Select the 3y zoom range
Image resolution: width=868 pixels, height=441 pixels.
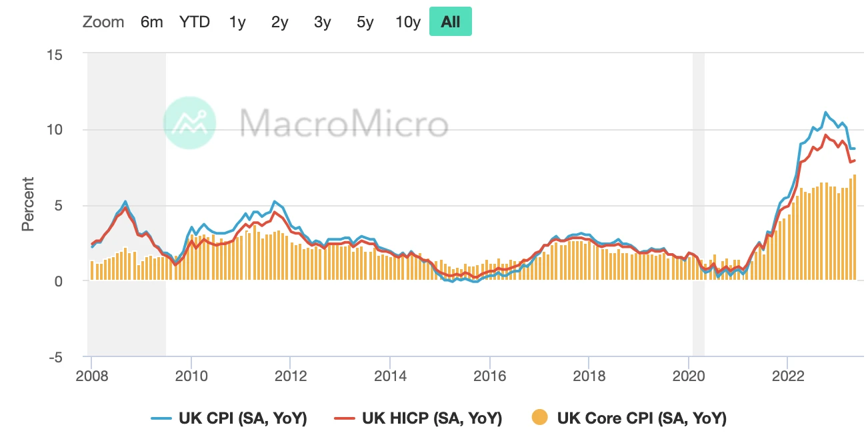[323, 22]
